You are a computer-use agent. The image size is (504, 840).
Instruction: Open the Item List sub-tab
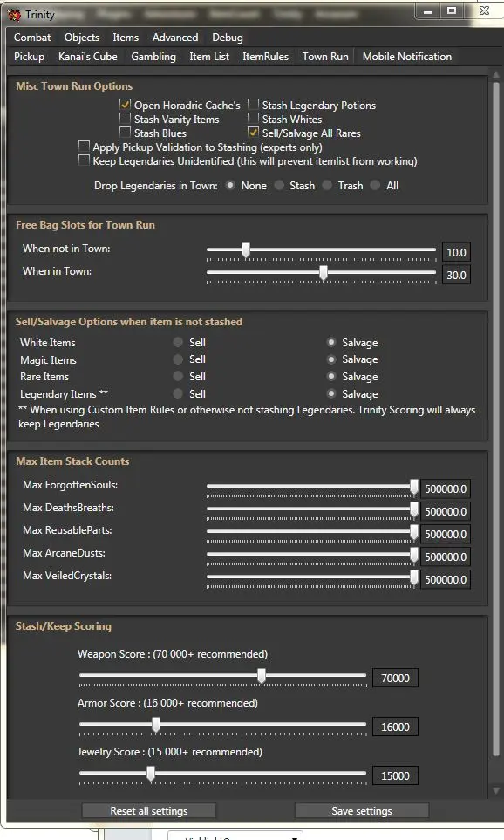point(209,56)
